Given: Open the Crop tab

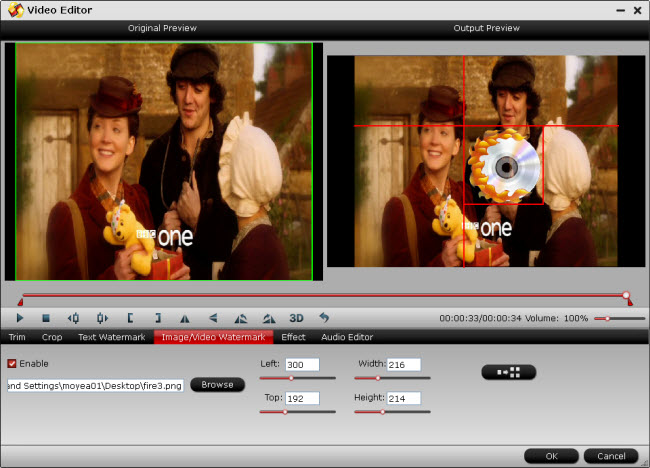Looking at the screenshot, I should 52,337.
